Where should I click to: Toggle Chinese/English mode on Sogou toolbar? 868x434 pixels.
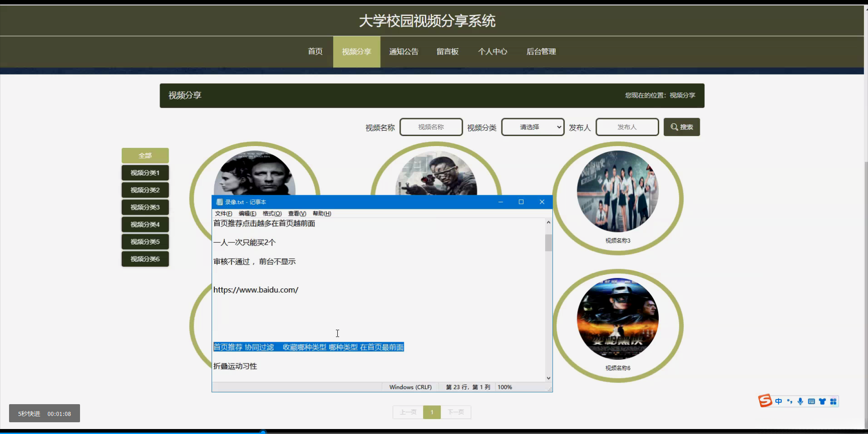[x=778, y=401]
